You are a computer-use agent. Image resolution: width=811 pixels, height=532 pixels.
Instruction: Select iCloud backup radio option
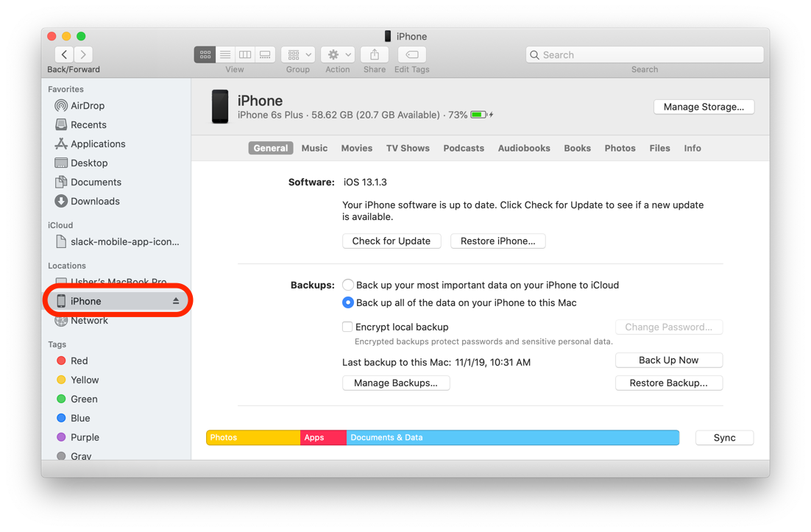point(348,285)
